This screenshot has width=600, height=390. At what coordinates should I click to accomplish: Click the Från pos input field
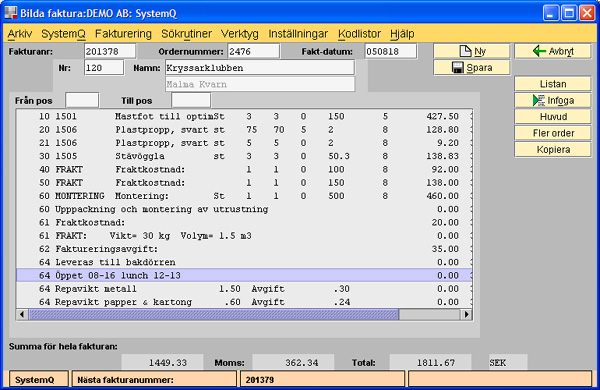pos(82,101)
